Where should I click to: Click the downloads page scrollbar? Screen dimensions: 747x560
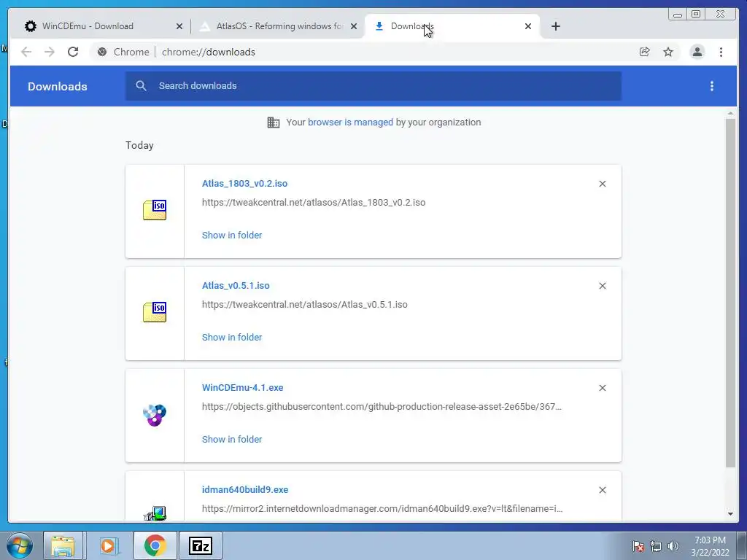(730, 293)
